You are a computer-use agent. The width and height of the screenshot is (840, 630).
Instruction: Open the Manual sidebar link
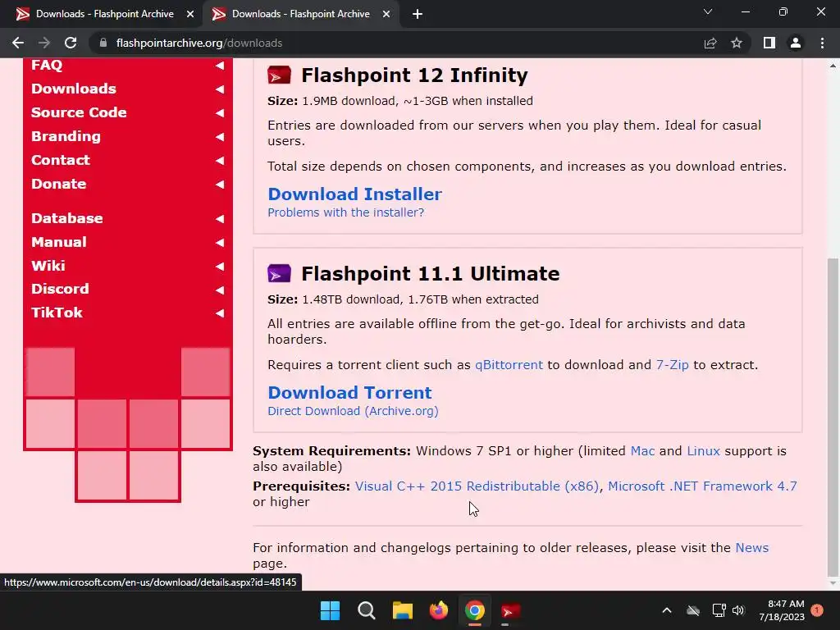point(59,242)
